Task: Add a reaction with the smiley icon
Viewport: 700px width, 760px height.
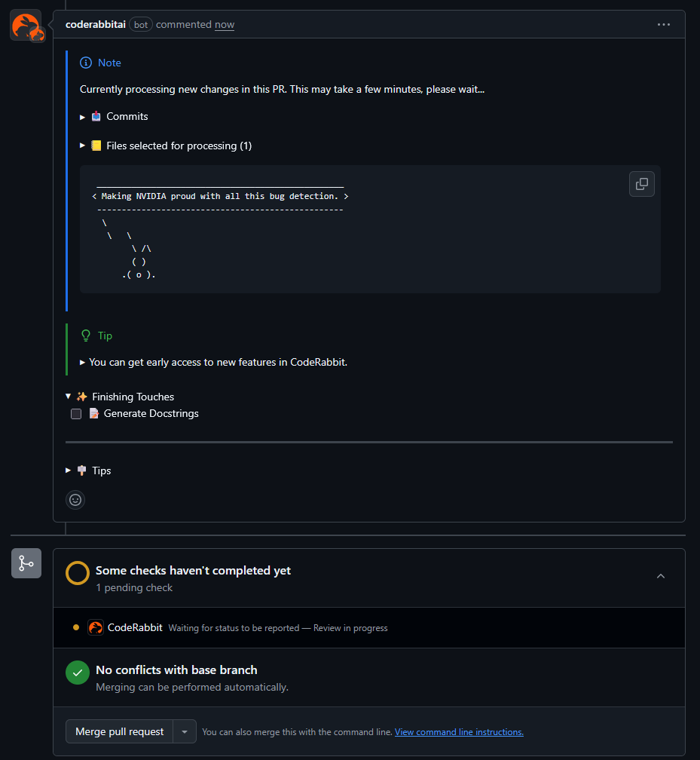Action: coord(75,499)
